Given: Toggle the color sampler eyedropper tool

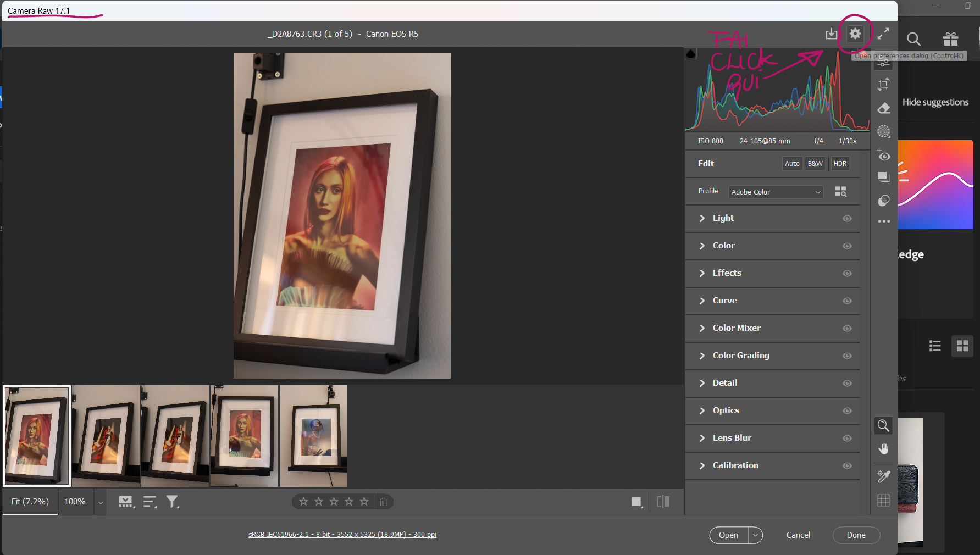Looking at the screenshot, I should click(883, 476).
